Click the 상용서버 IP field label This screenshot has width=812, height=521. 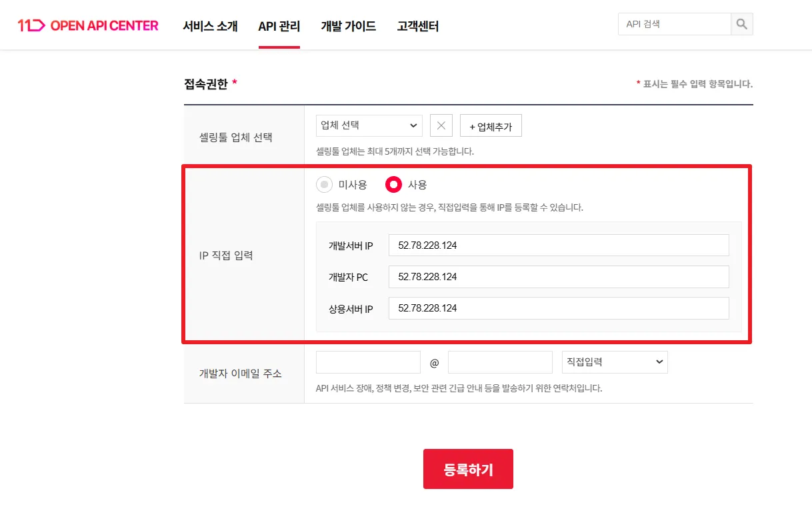tap(351, 310)
